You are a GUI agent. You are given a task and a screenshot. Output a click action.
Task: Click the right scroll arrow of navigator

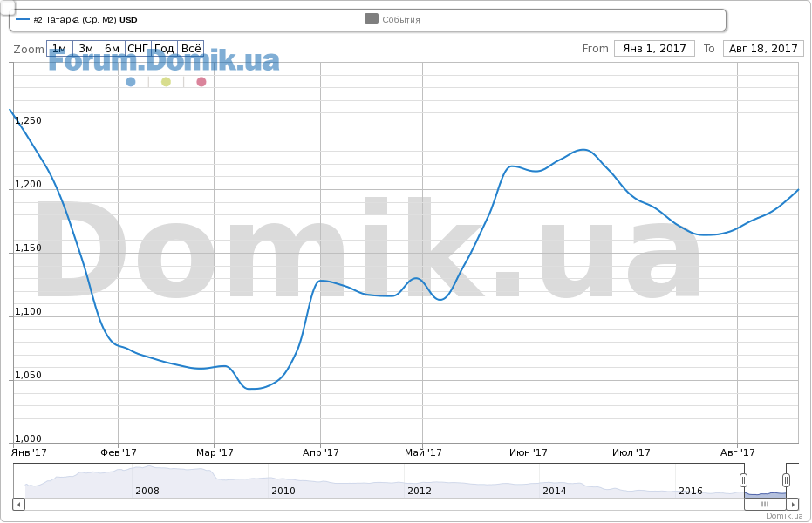[x=793, y=504]
